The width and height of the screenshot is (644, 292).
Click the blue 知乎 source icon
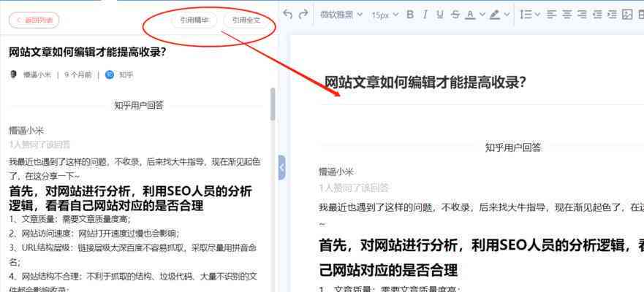tap(110, 74)
